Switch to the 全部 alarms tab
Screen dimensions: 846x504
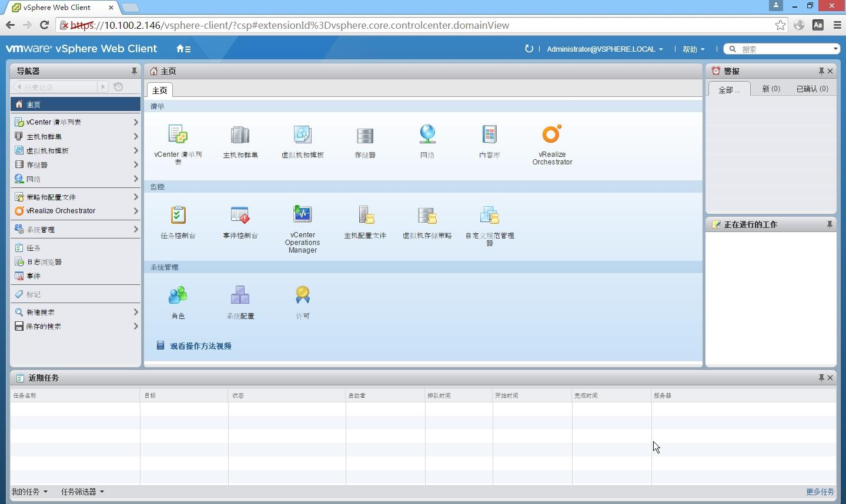click(x=729, y=89)
